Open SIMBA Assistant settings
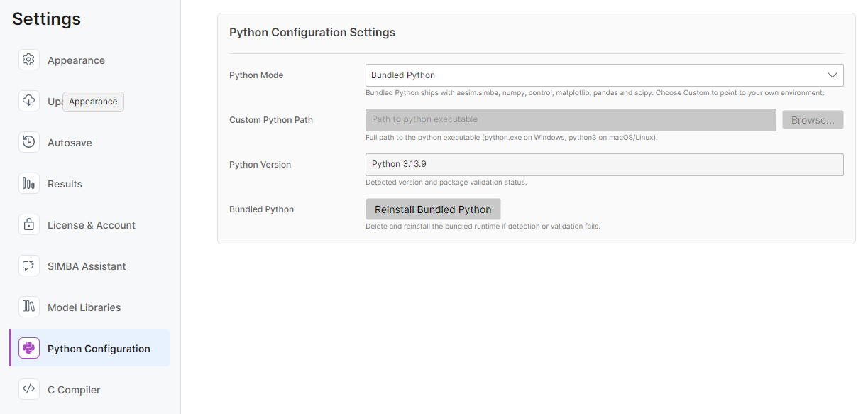 tap(89, 266)
